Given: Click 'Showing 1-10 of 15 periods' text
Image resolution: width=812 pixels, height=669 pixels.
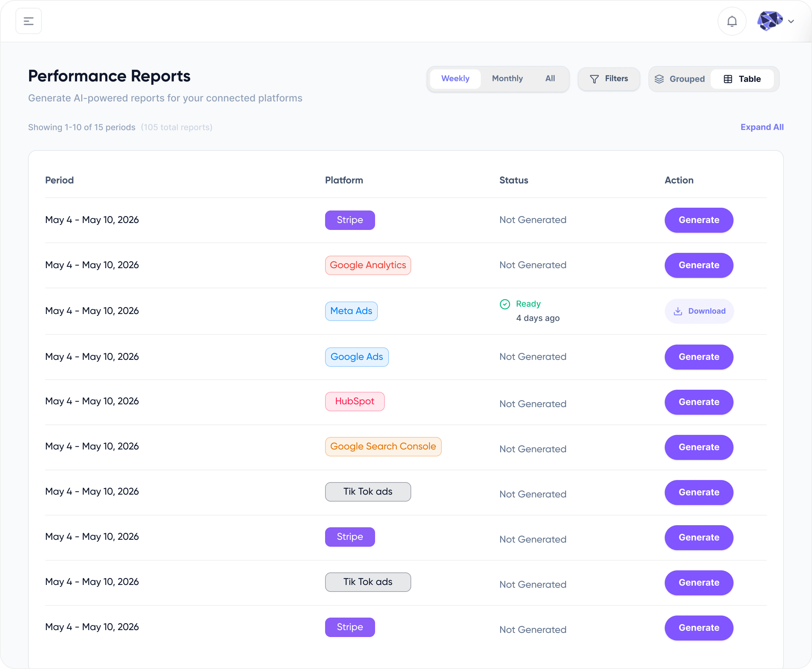Looking at the screenshot, I should pyautogui.click(x=82, y=127).
